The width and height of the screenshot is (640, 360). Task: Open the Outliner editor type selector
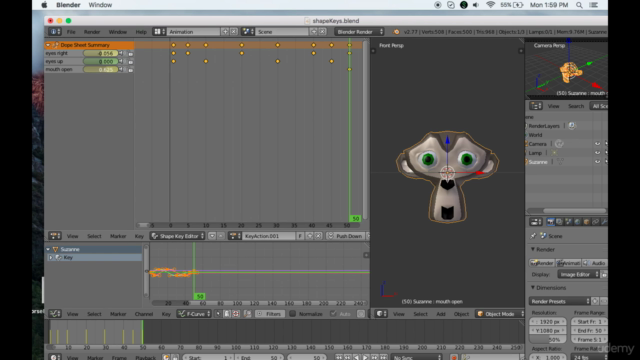(x=536, y=106)
